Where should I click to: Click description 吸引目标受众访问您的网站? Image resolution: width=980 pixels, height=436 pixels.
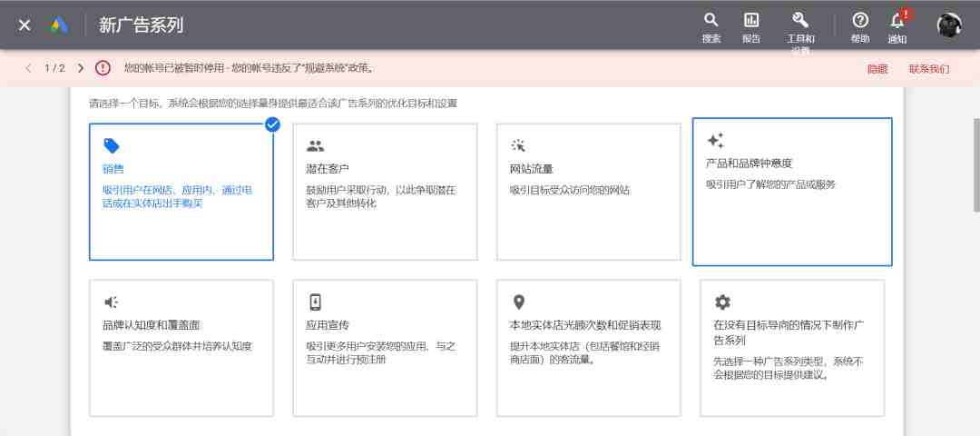(x=569, y=190)
